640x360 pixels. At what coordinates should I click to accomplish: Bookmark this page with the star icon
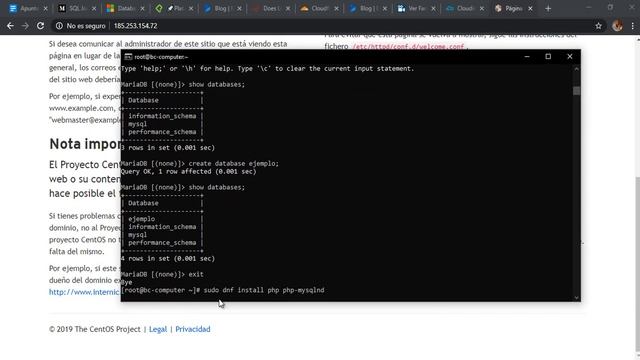pyautogui.click(x=598, y=26)
